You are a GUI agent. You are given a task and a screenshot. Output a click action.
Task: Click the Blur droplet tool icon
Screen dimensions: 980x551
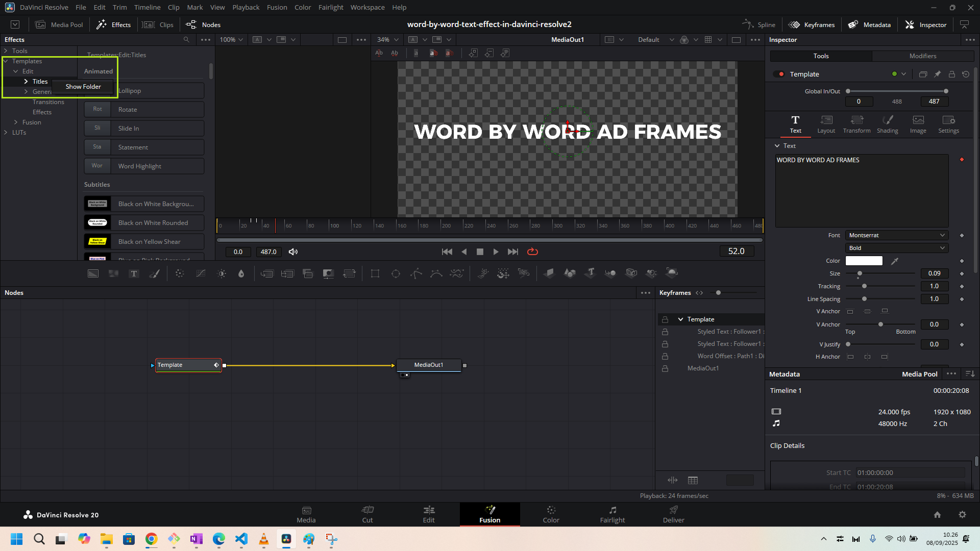point(241,274)
